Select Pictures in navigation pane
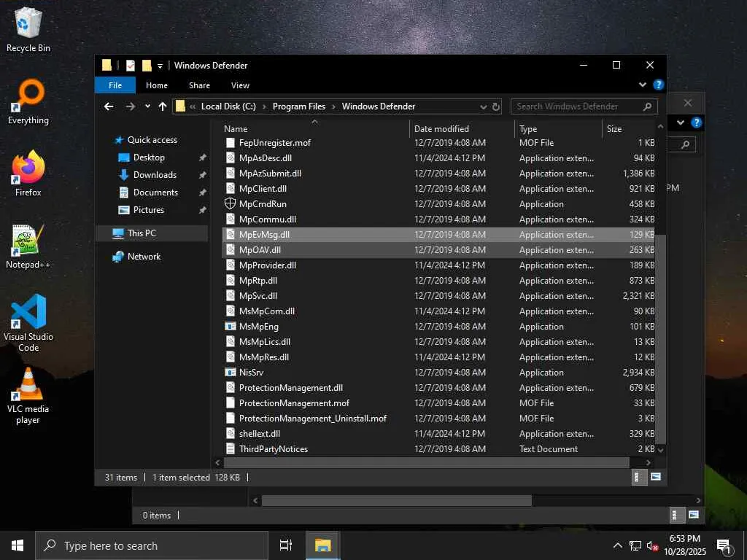747x560 pixels. pyautogui.click(x=148, y=209)
